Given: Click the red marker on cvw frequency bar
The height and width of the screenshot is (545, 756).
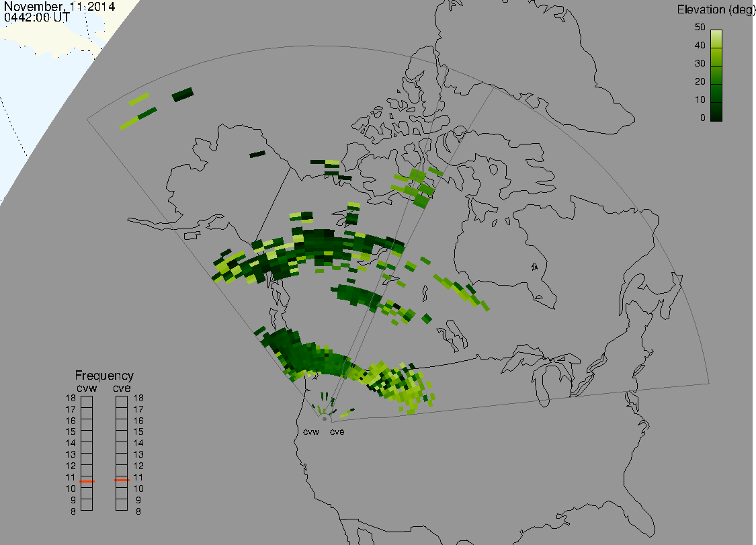Looking at the screenshot, I should 87,481.
